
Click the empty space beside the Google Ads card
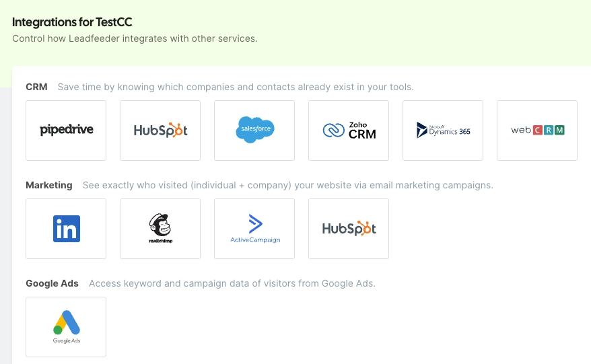point(339,327)
